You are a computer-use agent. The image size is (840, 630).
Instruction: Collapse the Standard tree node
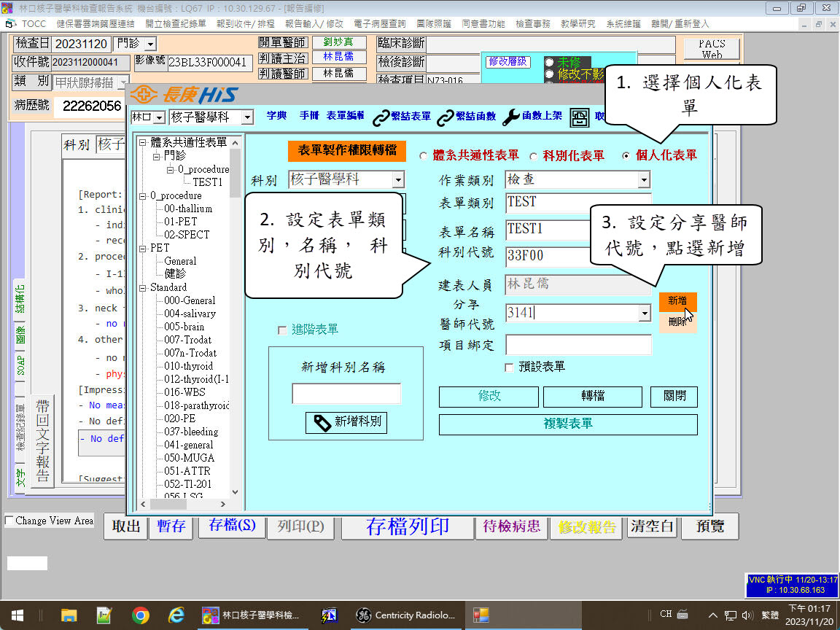pos(143,287)
